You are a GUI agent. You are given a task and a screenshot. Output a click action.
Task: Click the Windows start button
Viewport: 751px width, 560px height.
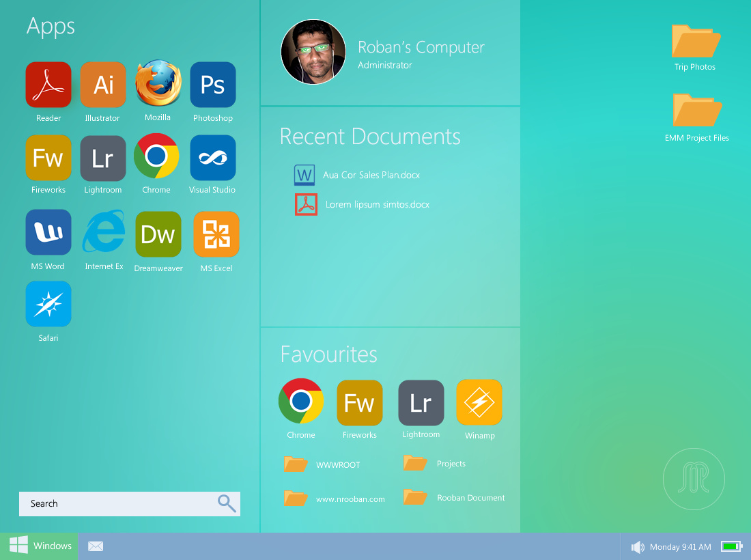pos(40,546)
